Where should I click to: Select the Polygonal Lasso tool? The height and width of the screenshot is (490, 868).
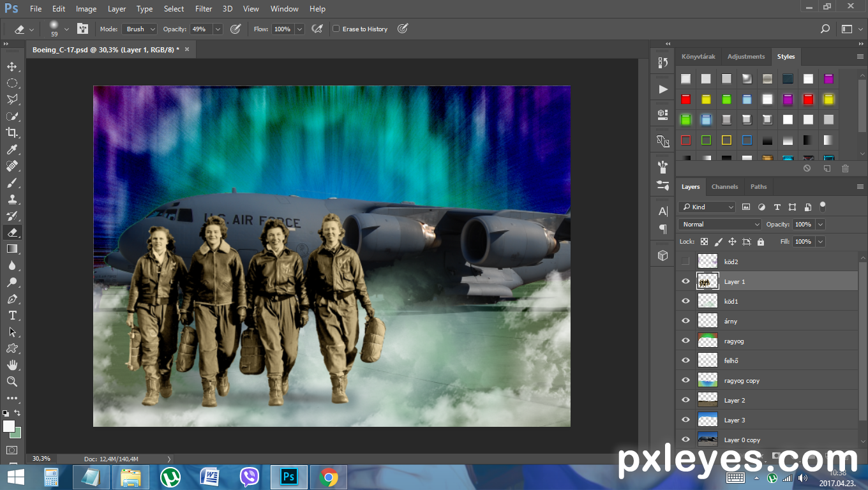point(12,100)
